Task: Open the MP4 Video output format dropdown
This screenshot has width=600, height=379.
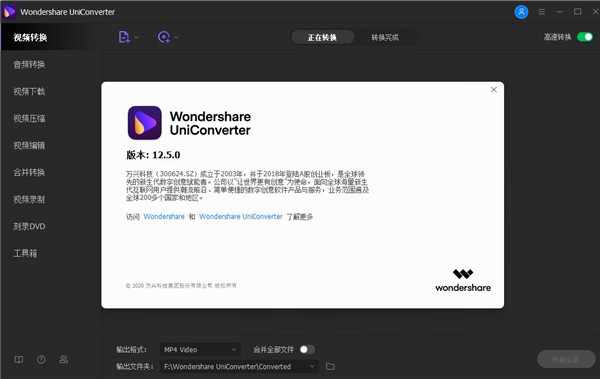Action: tap(200, 350)
